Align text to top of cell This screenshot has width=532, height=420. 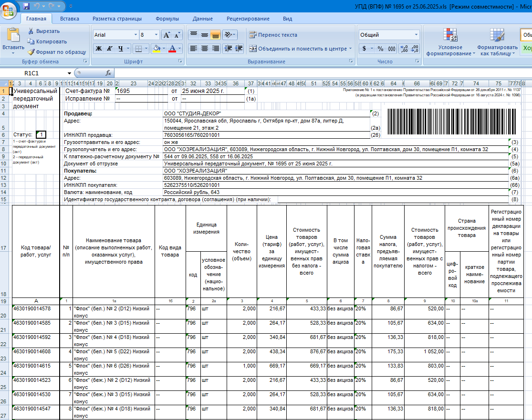194,35
